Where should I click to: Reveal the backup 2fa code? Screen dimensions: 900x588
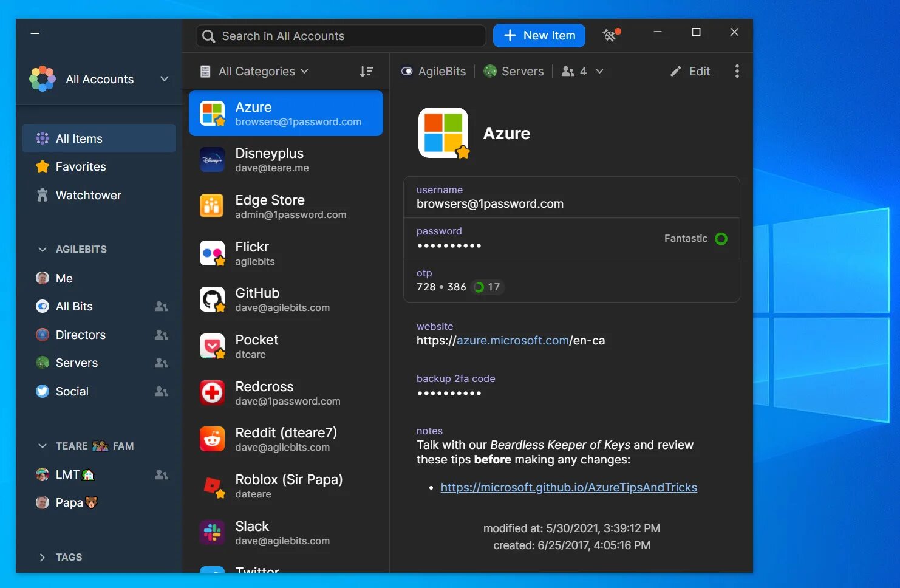coord(449,393)
